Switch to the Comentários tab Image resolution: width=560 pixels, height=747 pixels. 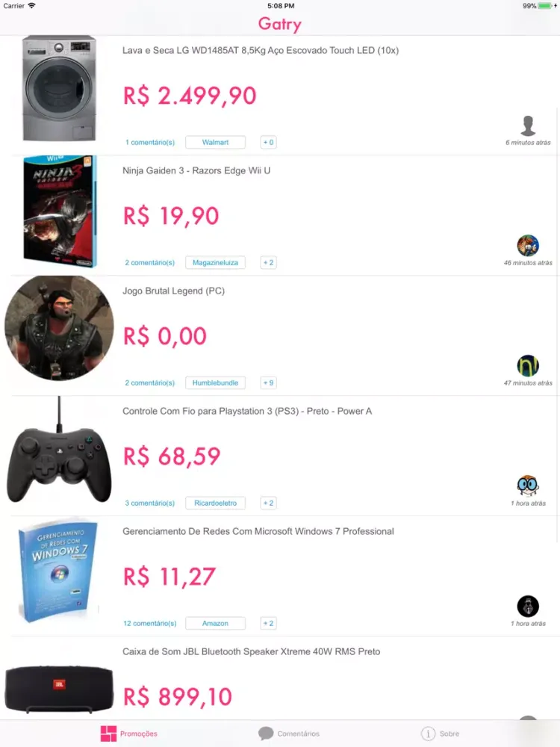[x=288, y=734]
